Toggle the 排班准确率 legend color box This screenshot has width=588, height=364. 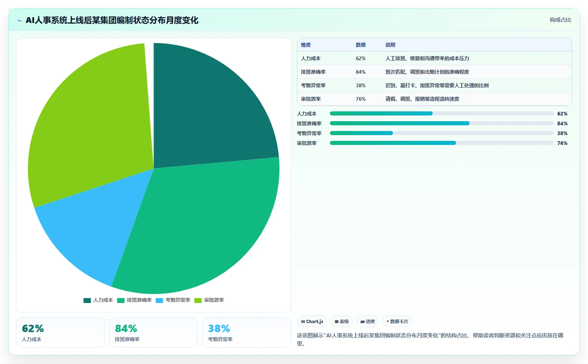[120, 301]
